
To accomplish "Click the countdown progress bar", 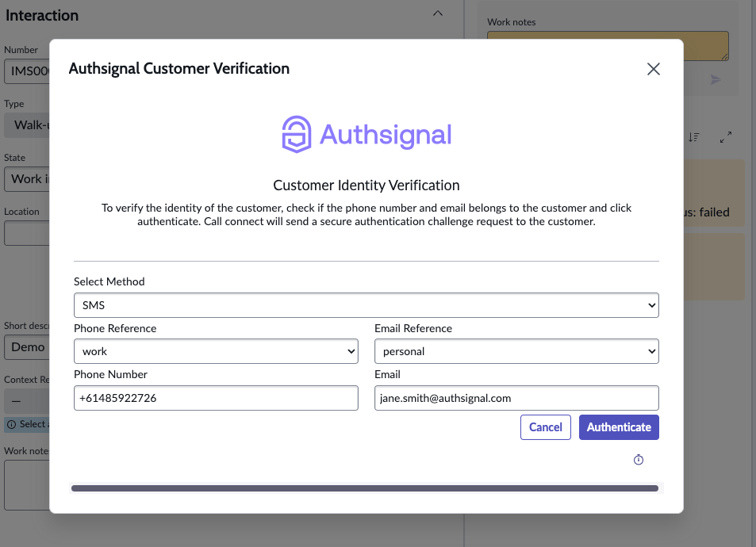I will [x=365, y=488].
